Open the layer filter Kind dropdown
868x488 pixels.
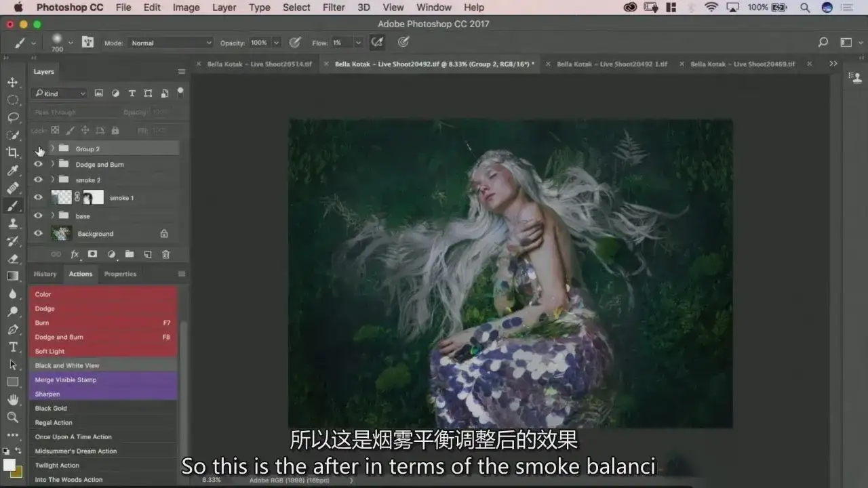[60, 94]
